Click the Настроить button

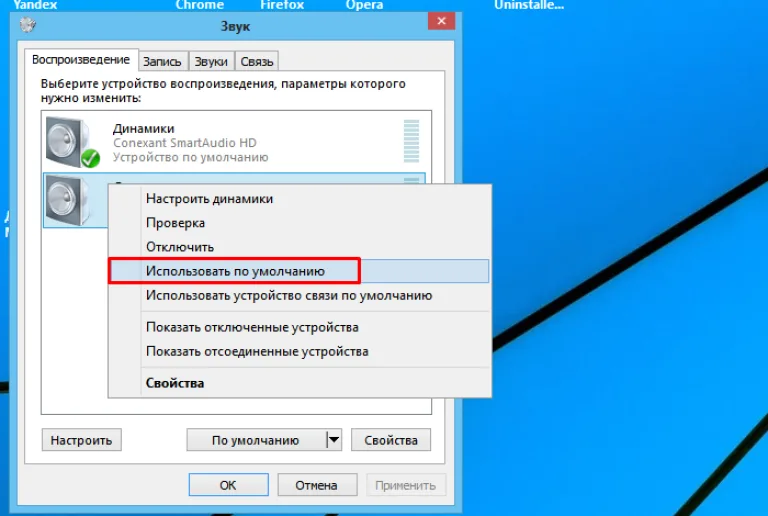(81, 440)
